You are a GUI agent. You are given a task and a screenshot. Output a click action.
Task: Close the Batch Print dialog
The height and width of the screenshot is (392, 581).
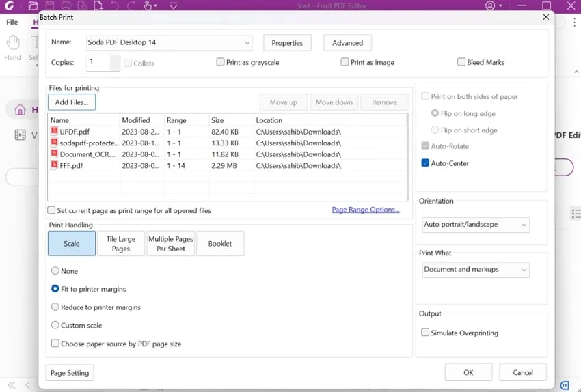pos(546,17)
